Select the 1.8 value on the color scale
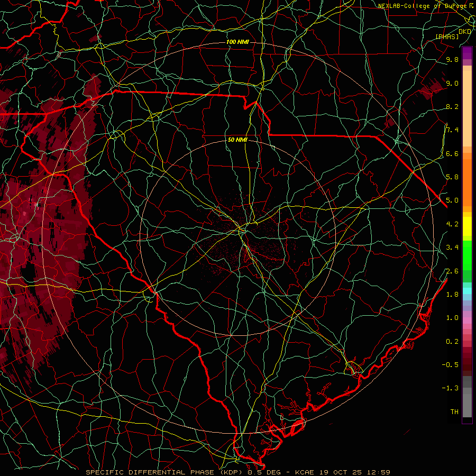 (x=452, y=295)
